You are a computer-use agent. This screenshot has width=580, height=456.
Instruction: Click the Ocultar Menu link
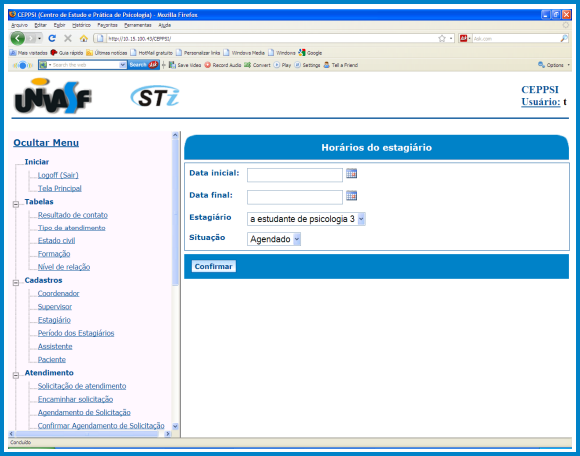coord(46,143)
